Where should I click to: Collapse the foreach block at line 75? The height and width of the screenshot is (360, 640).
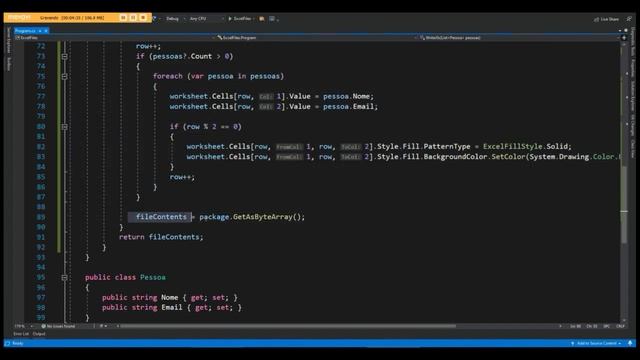(x=64, y=76)
